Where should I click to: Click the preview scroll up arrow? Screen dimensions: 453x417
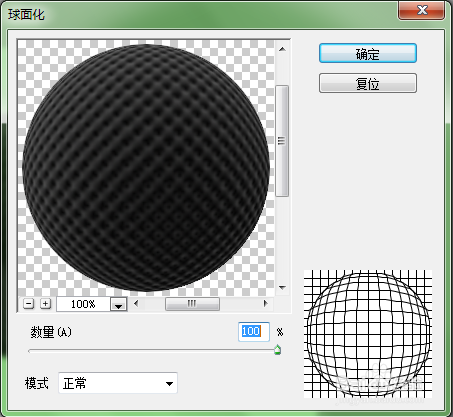coord(282,49)
